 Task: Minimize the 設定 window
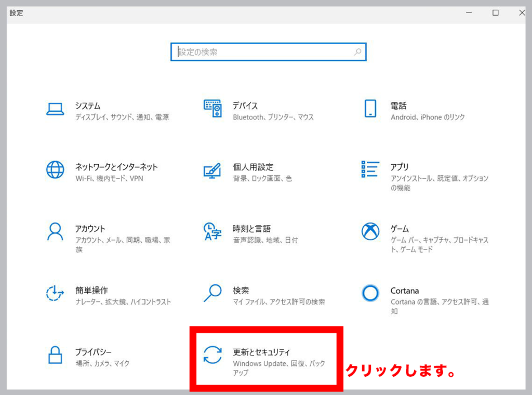[469, 13]
